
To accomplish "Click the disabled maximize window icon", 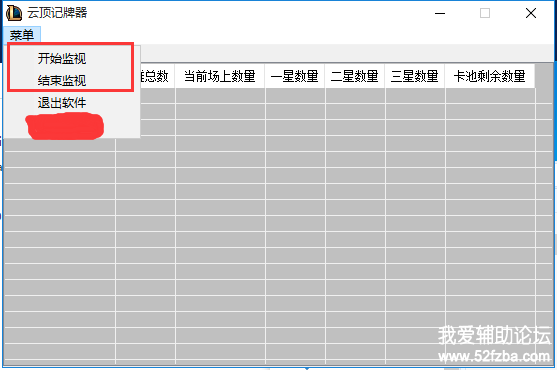I will click(x=485, y=13).
